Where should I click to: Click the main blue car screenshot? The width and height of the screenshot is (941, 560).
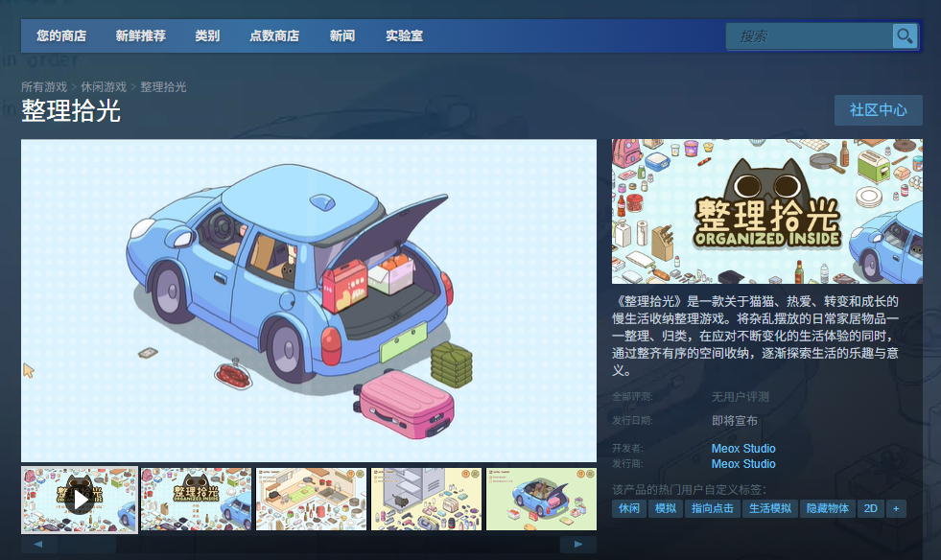(309, 301)
